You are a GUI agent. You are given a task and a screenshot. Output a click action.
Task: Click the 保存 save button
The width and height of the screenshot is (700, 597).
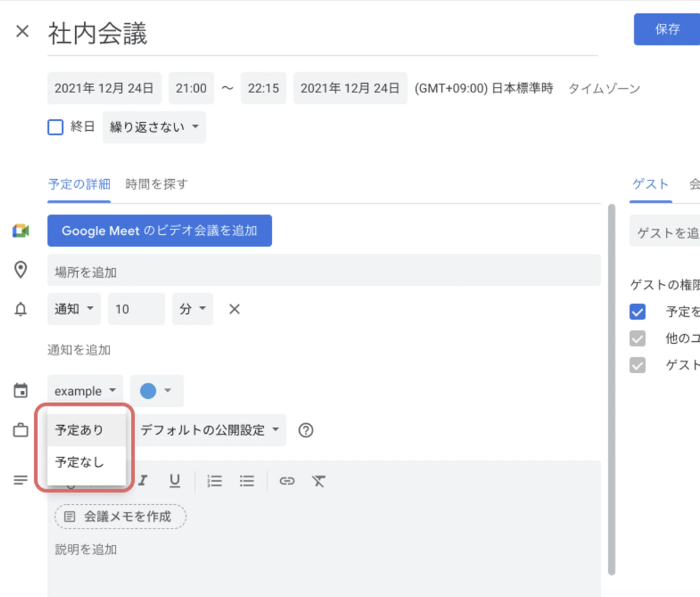pyautogui.click(x=667, y=29)
